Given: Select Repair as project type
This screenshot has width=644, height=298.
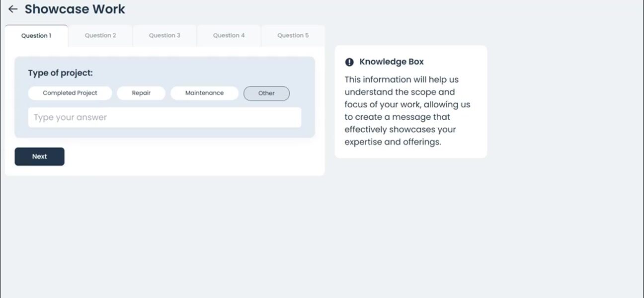Looking at the screenshot, I should (x=141, y=93).
